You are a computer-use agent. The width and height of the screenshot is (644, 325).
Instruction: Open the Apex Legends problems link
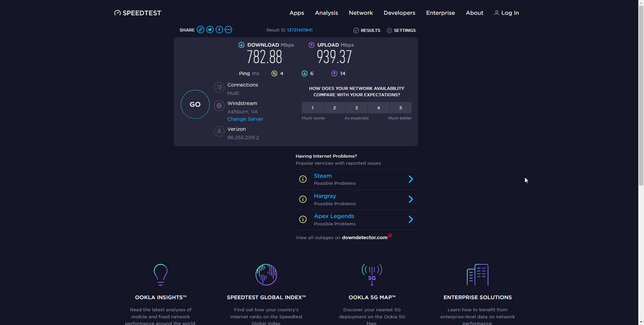[334, 216]
